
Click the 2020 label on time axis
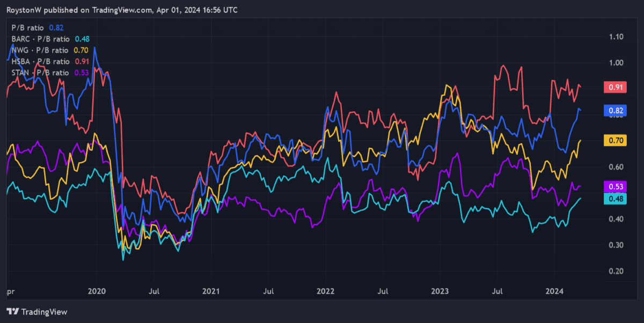[97, 292]
